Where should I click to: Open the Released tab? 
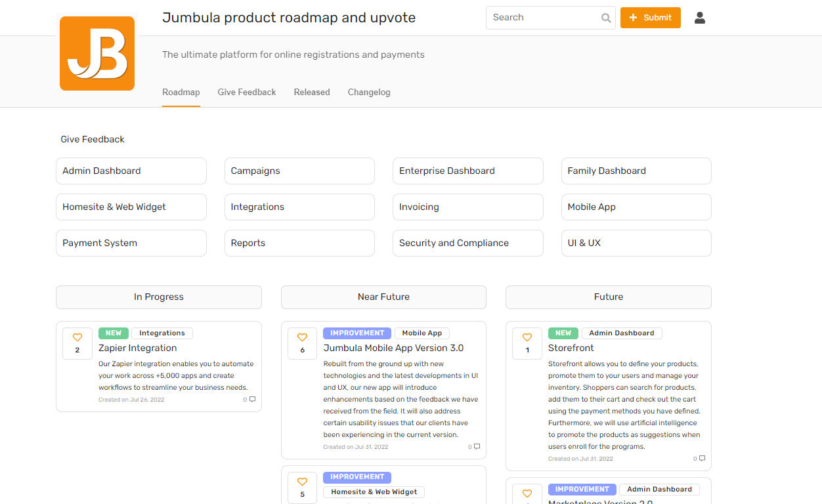coord(312,93)
